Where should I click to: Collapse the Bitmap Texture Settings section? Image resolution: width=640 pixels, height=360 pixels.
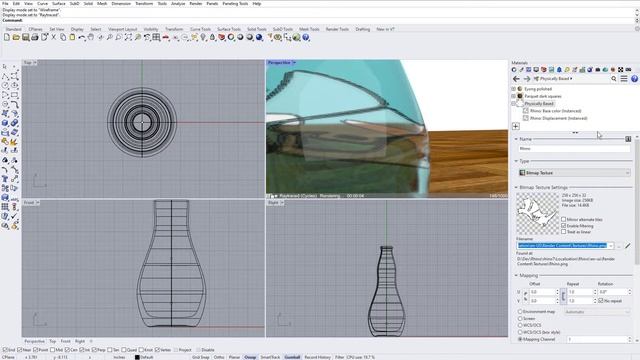(x=516, y=187)
